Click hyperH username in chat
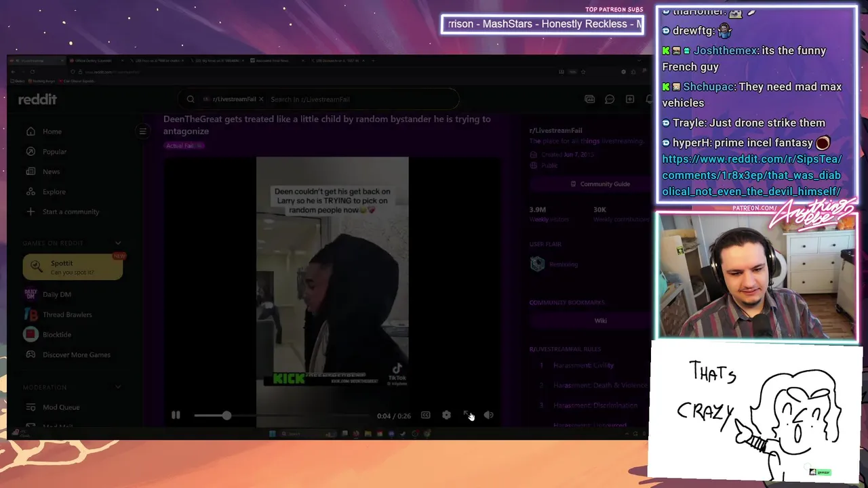 click(690, 143)
